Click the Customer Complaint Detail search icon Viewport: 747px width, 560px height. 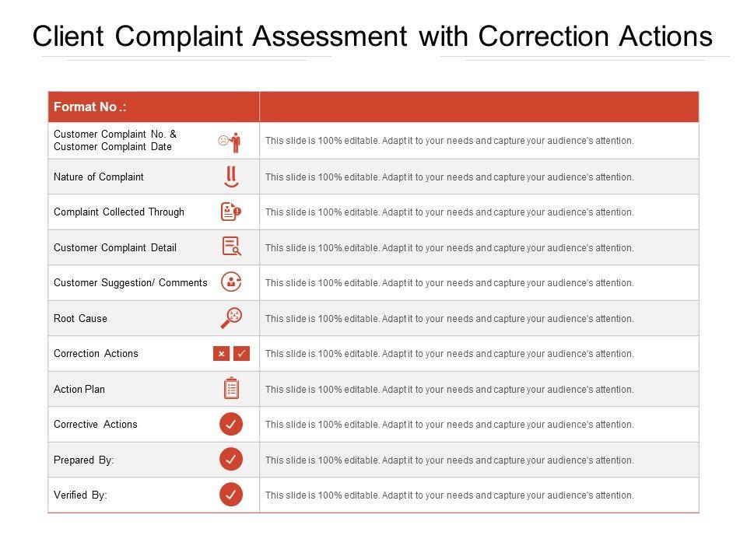231,247
